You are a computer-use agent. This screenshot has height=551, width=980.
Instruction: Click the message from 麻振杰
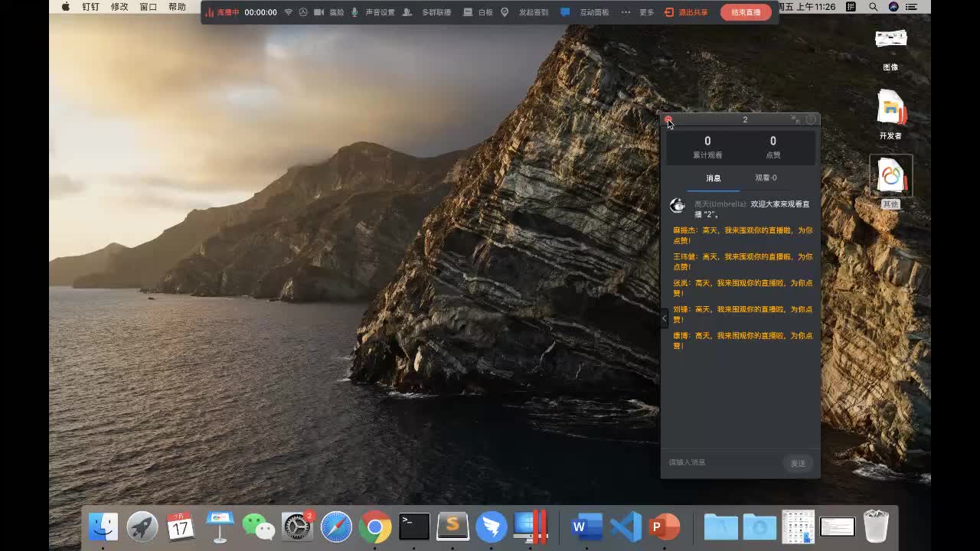point(743,235)
